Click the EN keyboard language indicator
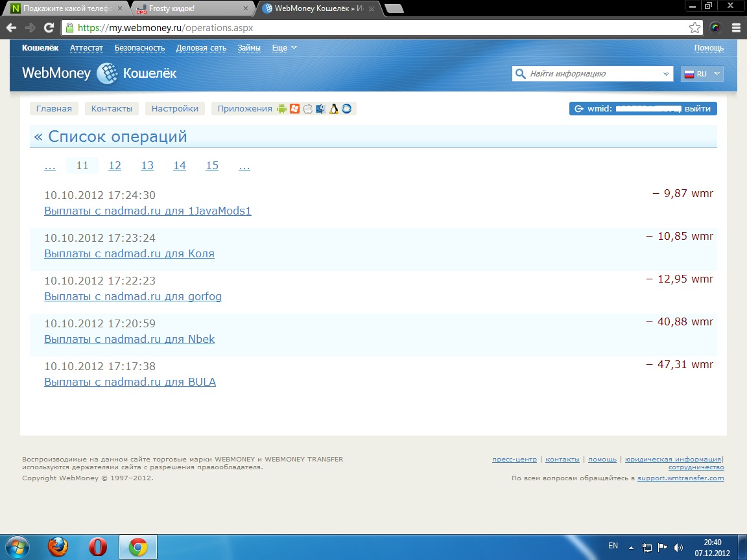Screen dimensions: 747x560 pos(613,546)
